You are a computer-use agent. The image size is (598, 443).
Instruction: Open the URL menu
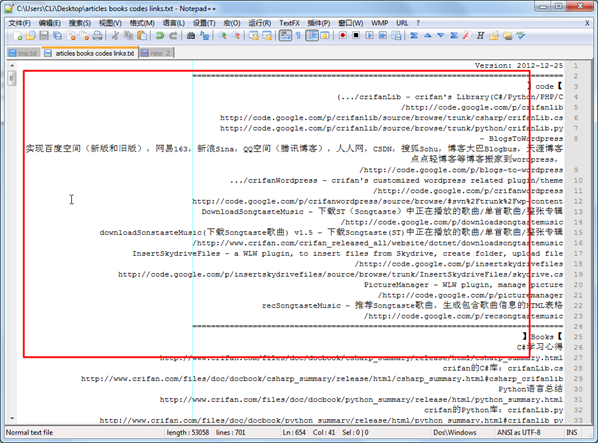point(402,23)
